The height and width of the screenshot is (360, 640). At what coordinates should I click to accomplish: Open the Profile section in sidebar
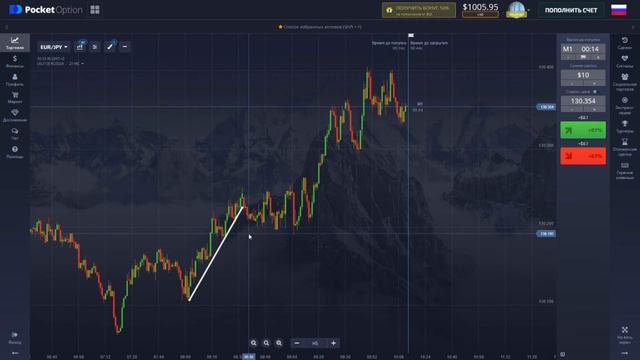click(x=15, y=80)
